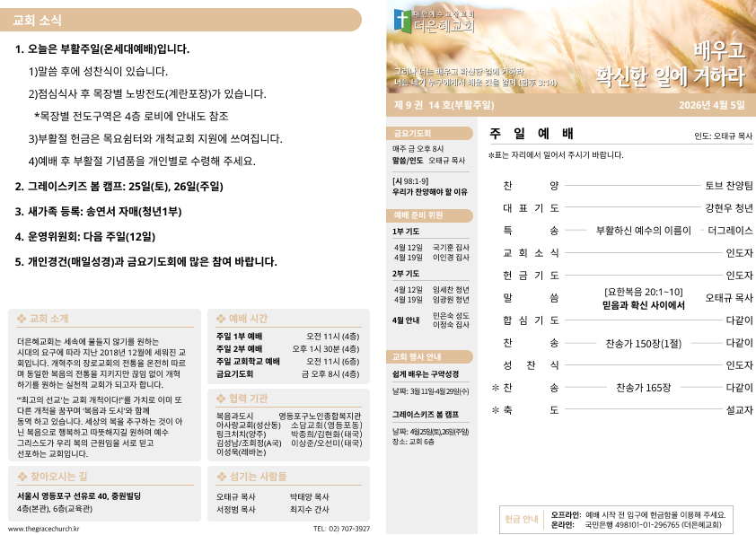This screenshot has height=535, width=756.
Task: Click the diamond icon beside 찾아오시는 길
Action: (22, 477)
